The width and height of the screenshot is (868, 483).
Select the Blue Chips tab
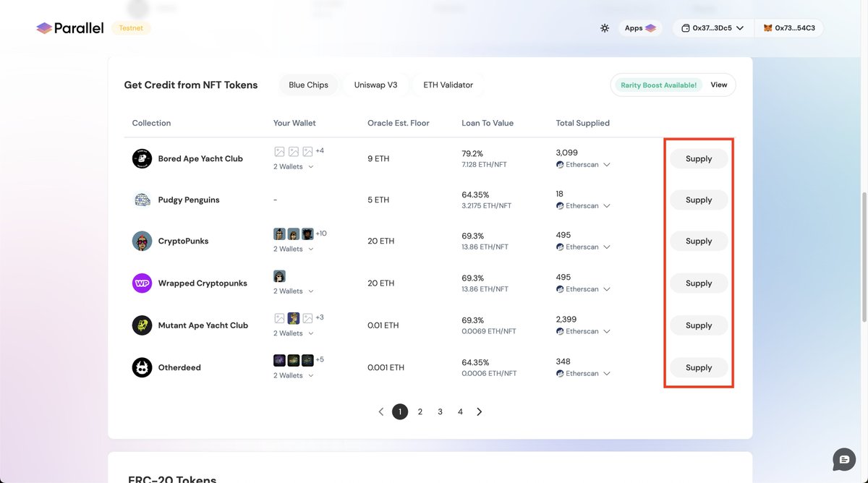tap(308, 85)
